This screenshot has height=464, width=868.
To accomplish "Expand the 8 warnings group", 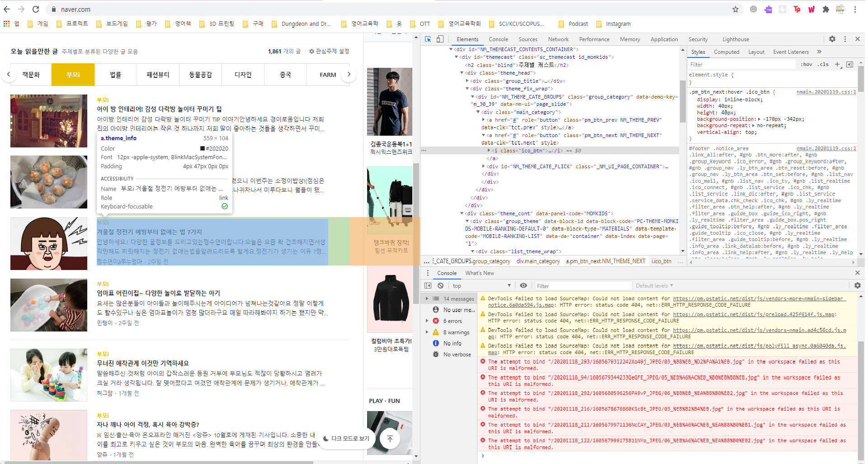I will [427, 332].
